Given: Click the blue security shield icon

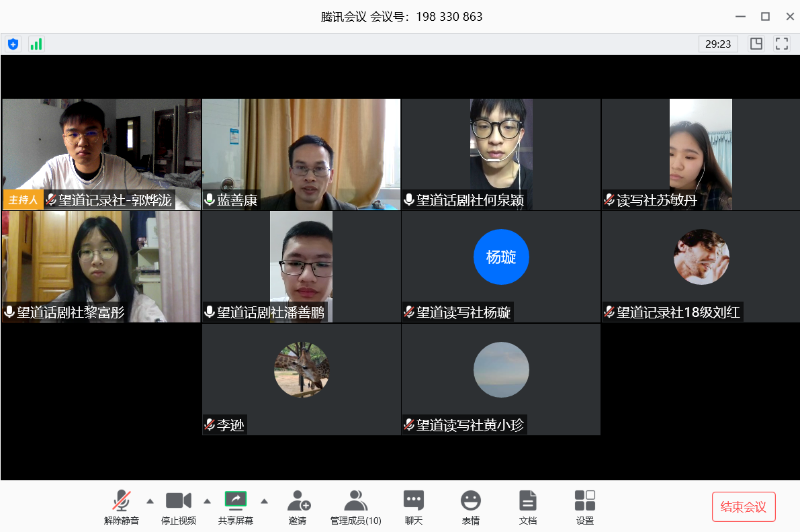Looking at the screenshot, I should (13, 44).
